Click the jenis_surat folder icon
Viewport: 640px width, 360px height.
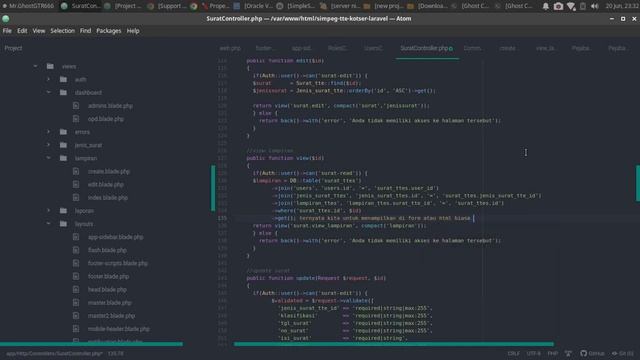tap(63, 145)
